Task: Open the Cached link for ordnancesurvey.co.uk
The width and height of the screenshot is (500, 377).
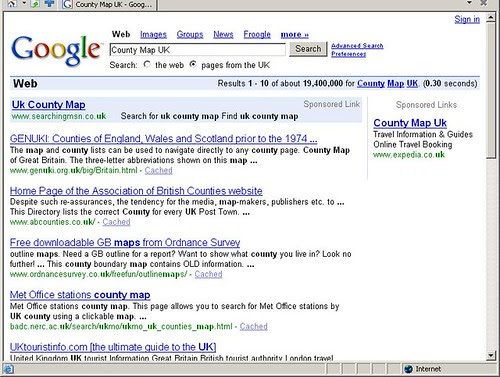Action: (208, 274)
